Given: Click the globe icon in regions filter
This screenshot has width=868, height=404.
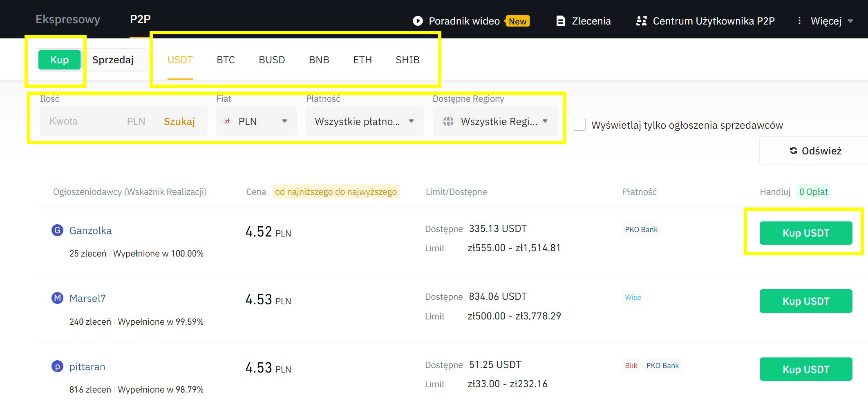Looking at the screenshot, I should (448, 121).
